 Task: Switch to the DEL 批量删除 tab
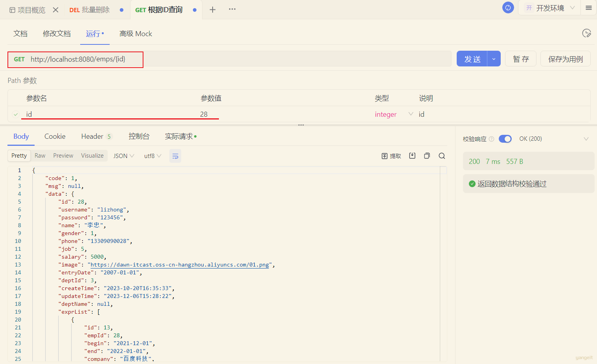(90, 10)
